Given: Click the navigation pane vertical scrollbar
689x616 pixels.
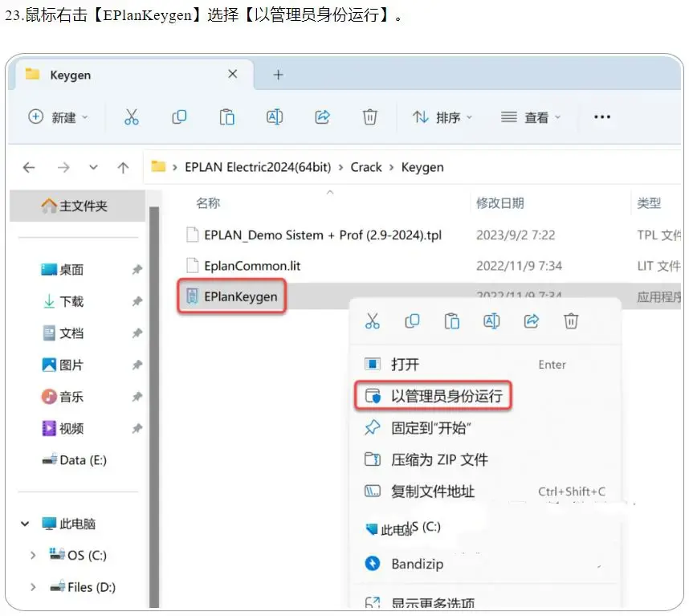Looking at the screenshot, I should (x=154, y=406).
